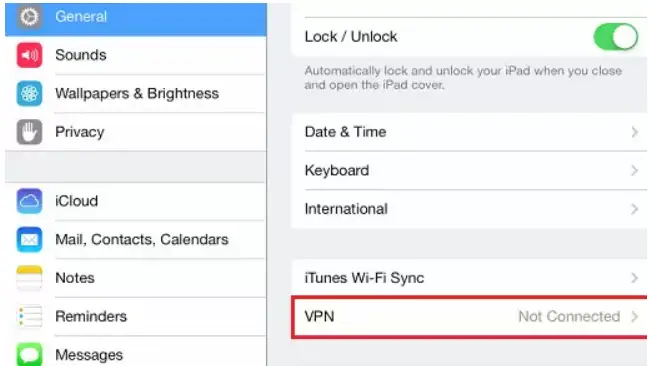The height and width of the screenshot is (366, 649).
Task: Tap the Wallpapers & Brightness flower icon
Action: pyautogui.click(x=29, y=94)
